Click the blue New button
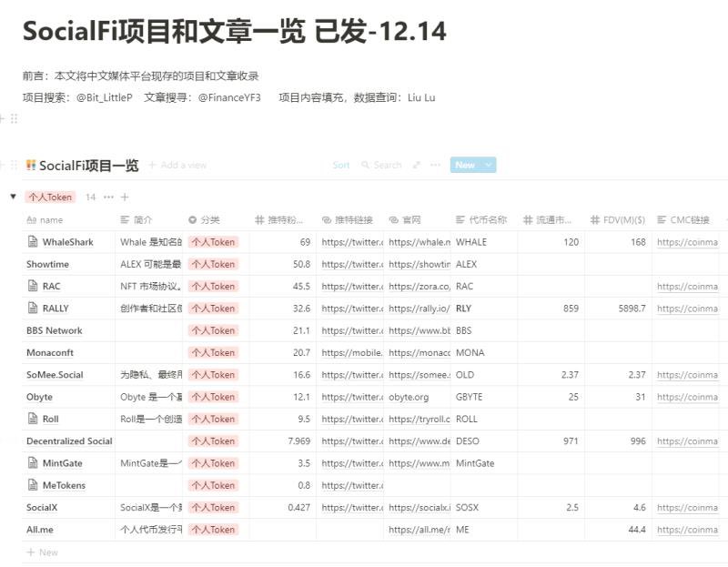728x567 pixels. point(465,165)
